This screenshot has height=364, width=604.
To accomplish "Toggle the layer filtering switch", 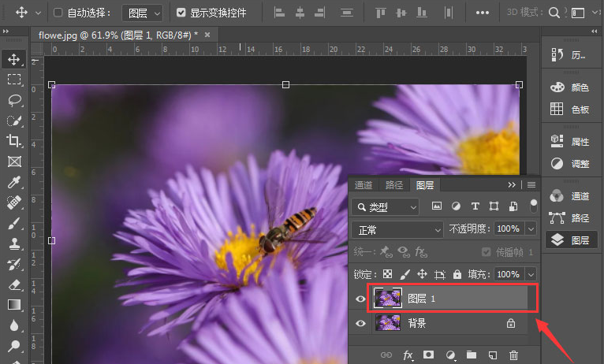I will click(x=533, y=206).
